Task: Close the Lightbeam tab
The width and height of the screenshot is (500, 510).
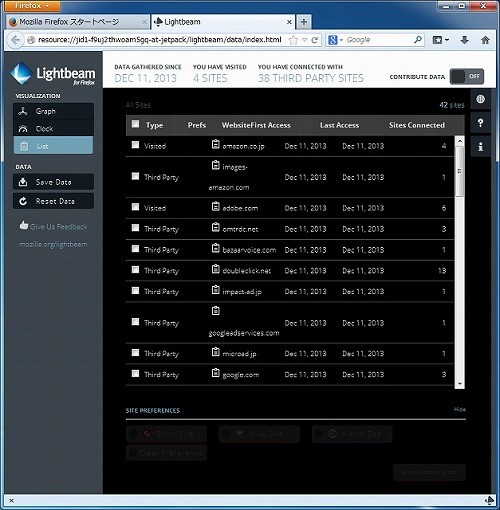Action: pos(289,22)
